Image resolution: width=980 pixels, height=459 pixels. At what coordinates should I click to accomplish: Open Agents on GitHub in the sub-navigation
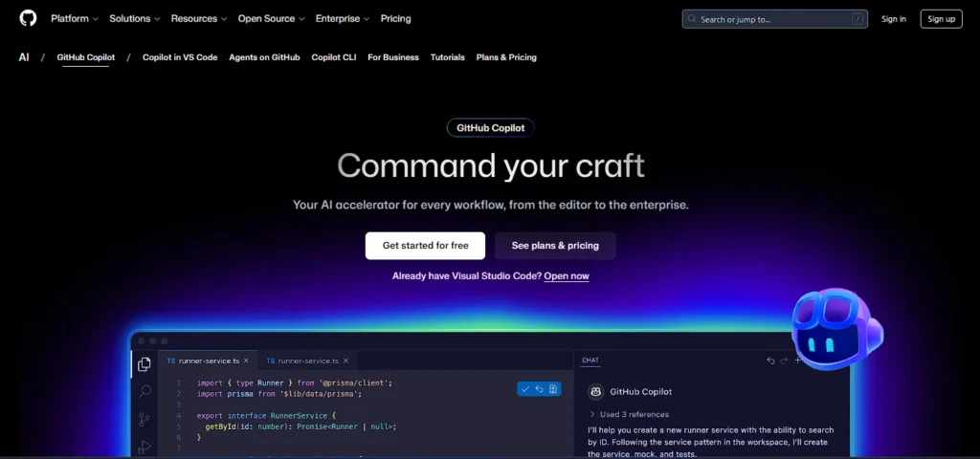[x=264, y=57]
